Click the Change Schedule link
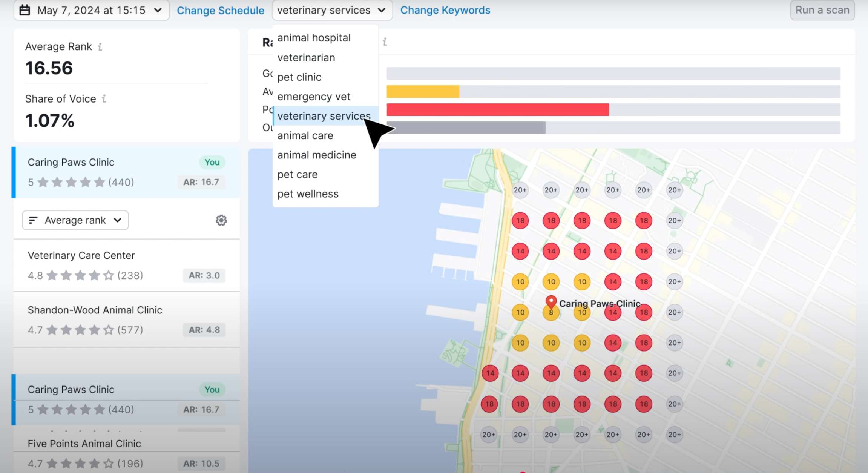Image resolution: width=868 pixels, height=473 pixels. (221, 10)
